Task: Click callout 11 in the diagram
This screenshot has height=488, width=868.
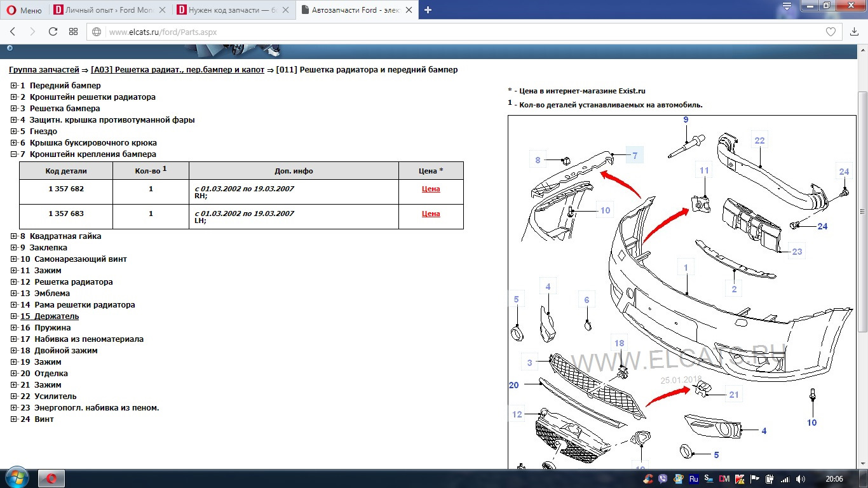Action: click(704, 170)
